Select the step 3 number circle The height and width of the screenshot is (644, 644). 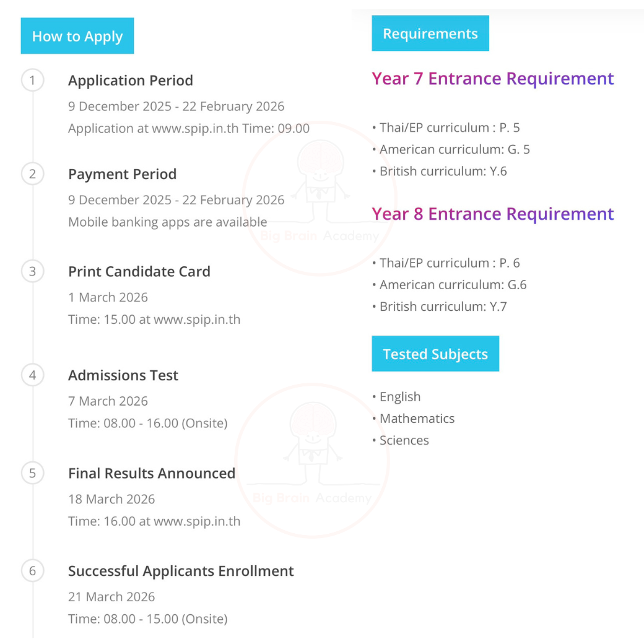[x=33, y=271]
